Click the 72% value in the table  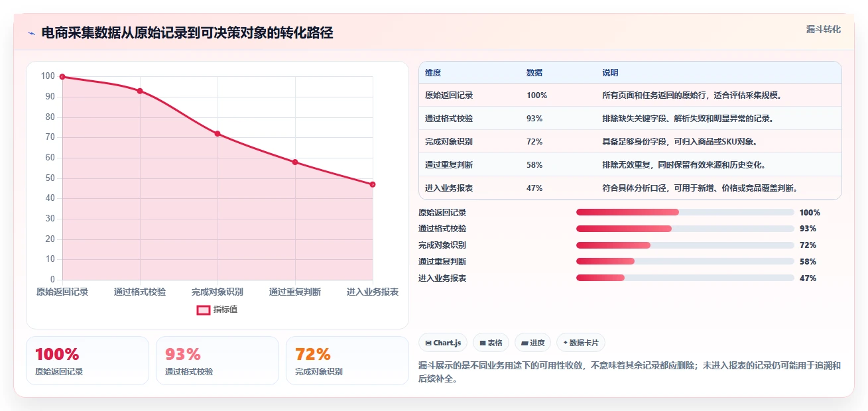pyautogui.click(x=534, y=142)
